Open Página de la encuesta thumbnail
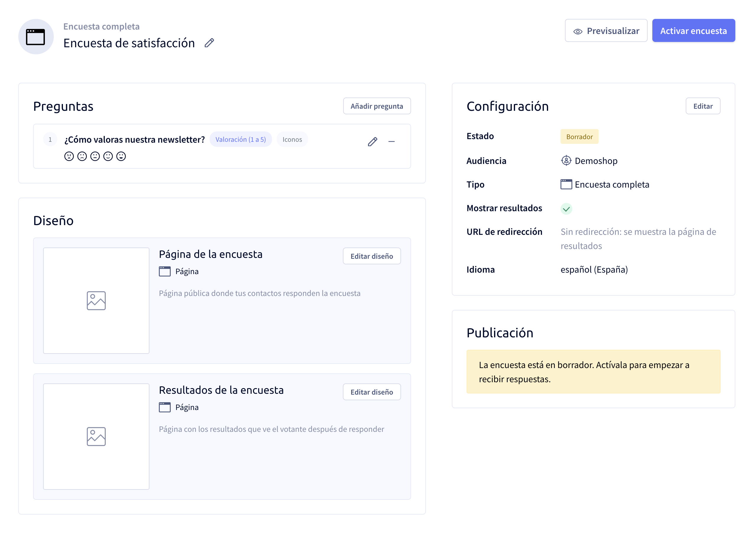The image size is (756, 537). pyautogui.click(x=96, y=301)
